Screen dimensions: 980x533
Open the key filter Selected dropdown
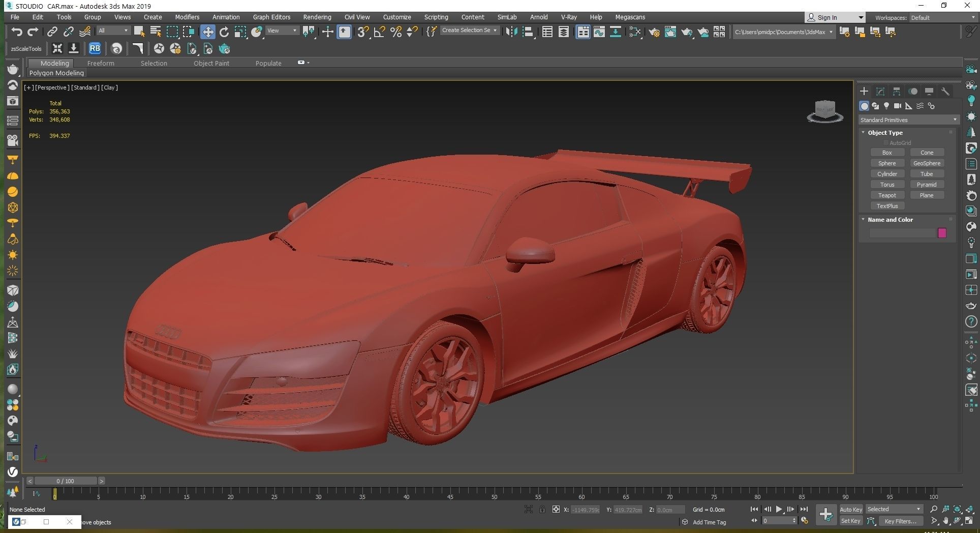pos(894,509)
